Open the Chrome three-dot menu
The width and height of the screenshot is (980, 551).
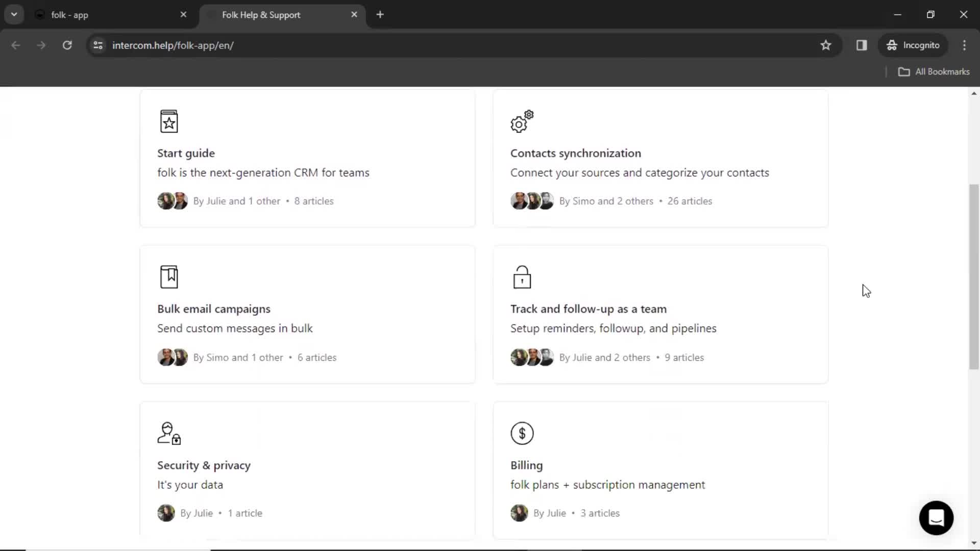click(x=964, y=45)
